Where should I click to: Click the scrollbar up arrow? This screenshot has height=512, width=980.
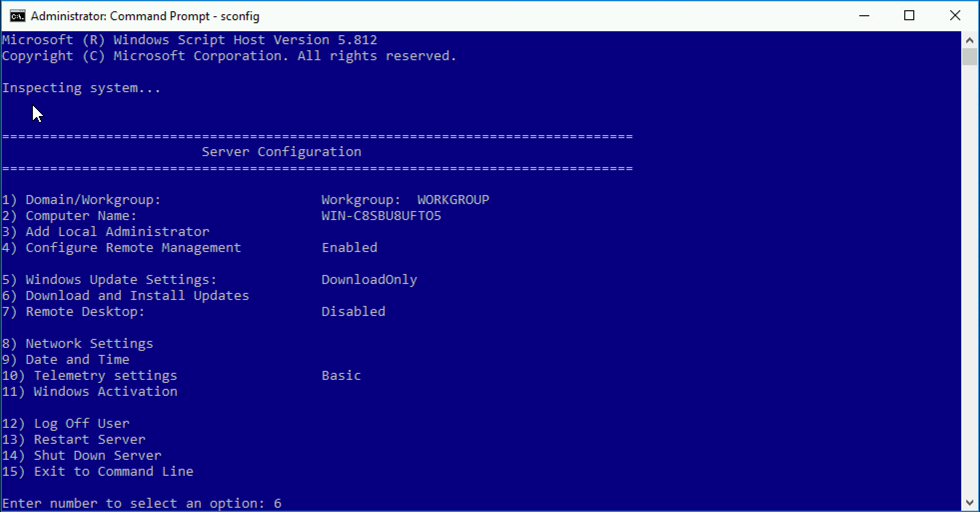(x=969, y=40)
